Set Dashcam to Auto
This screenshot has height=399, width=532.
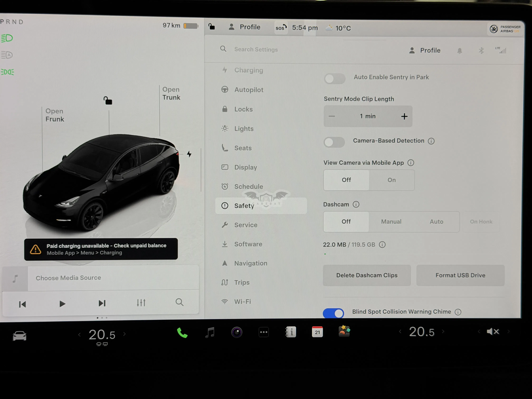click(x=436, y=222)
